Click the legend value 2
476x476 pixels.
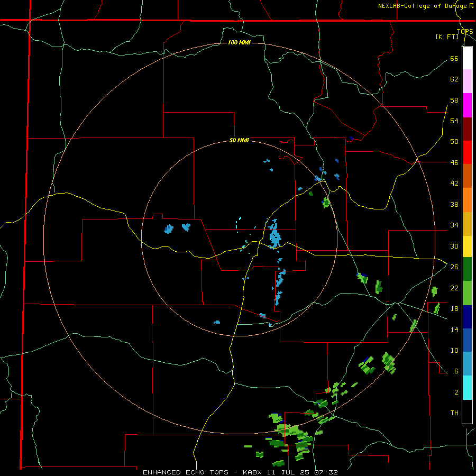point(456,392)
